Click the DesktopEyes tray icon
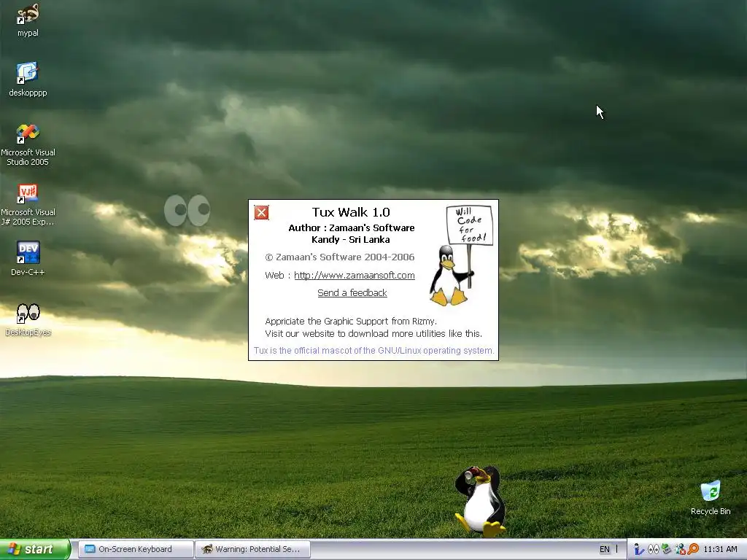Image resolution: width=747 pixels, height=560 pixels. click(x=653, y=549)
